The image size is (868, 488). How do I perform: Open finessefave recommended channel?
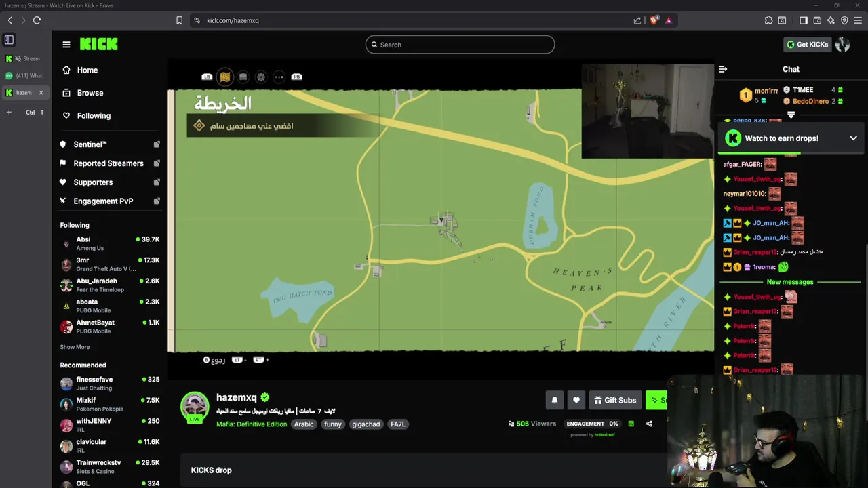click(x=110, y=384)
